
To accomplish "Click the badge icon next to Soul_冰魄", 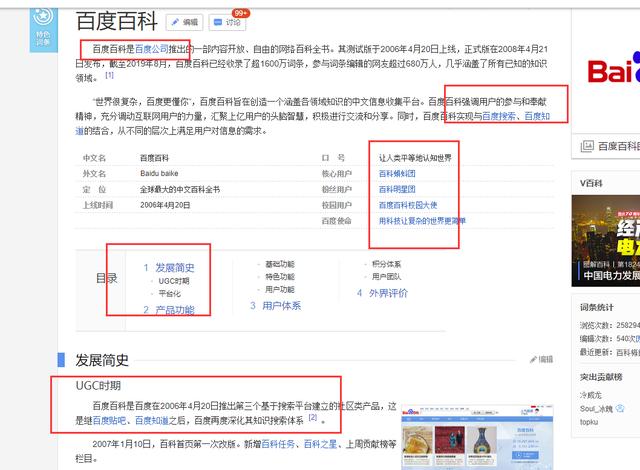I will (620, 408).
